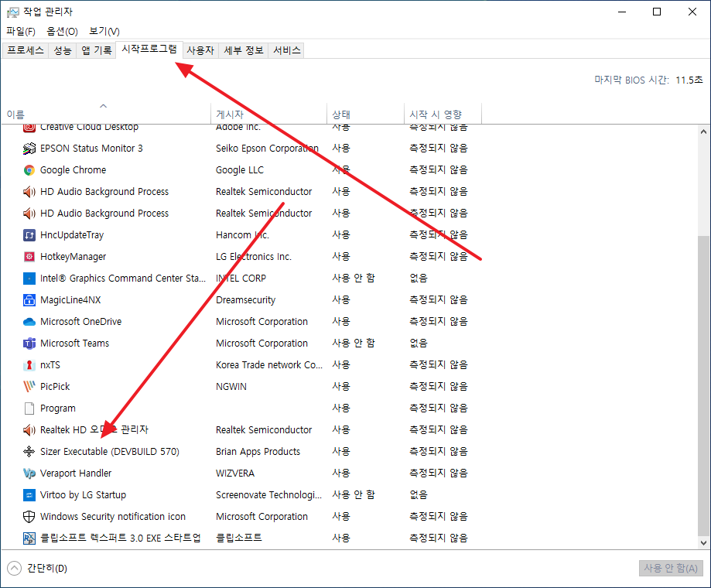Click the Task Manager title bar icon
711x588 pixels.
click(x=13, y=12)
